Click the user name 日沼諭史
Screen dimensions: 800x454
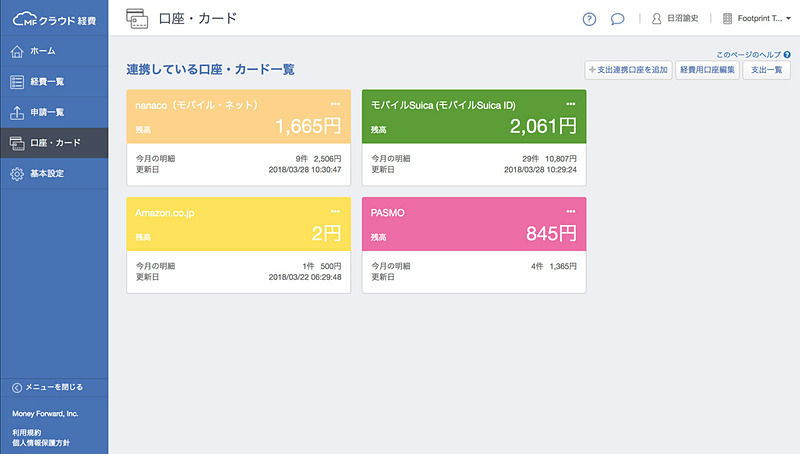pos(683,18)
